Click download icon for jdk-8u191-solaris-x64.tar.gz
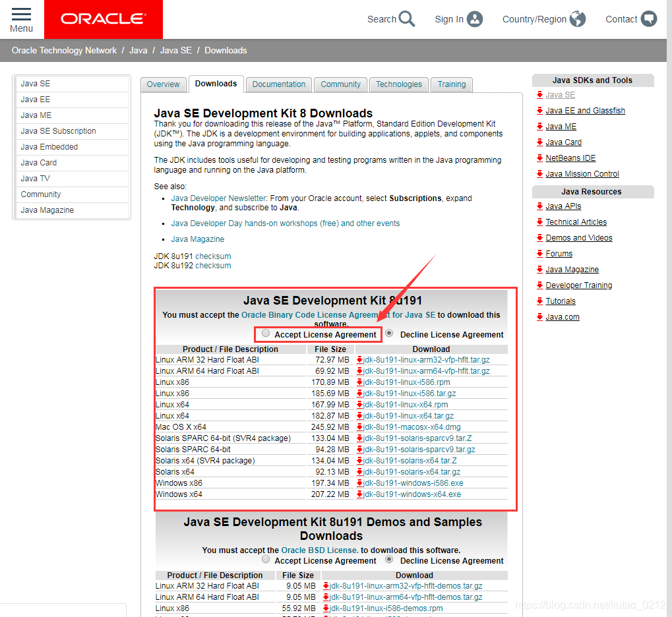Image resolution: width=672 pixels, height=617 pixels. (x=359, y=472)
